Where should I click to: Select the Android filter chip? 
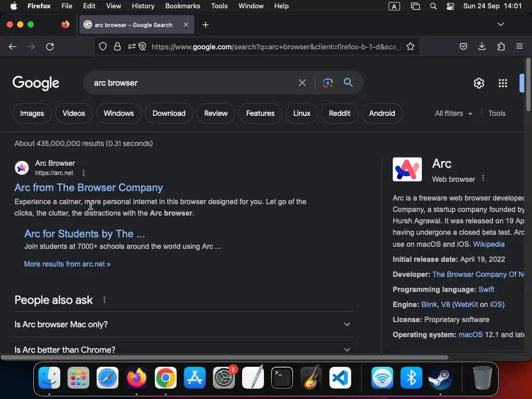click(x=382, y=113)
